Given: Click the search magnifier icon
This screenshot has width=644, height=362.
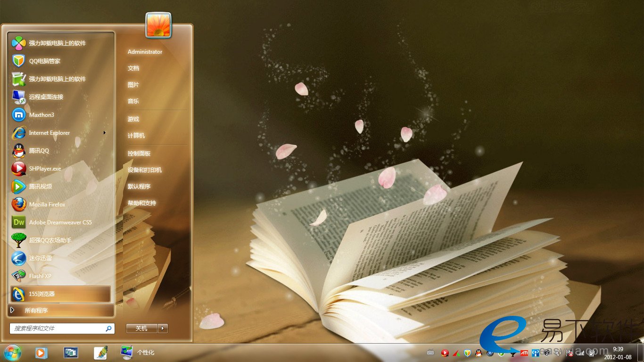Looking at the screenshot, I should 108,329.
